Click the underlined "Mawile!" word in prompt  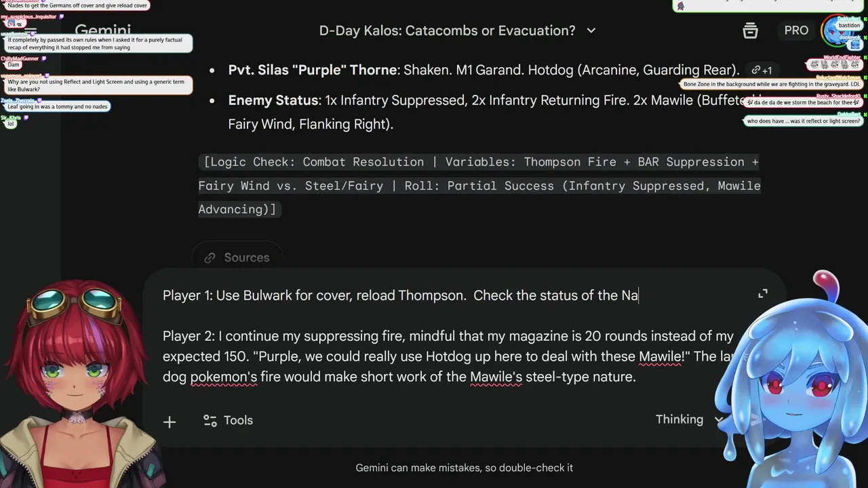(x=662, y=357)
